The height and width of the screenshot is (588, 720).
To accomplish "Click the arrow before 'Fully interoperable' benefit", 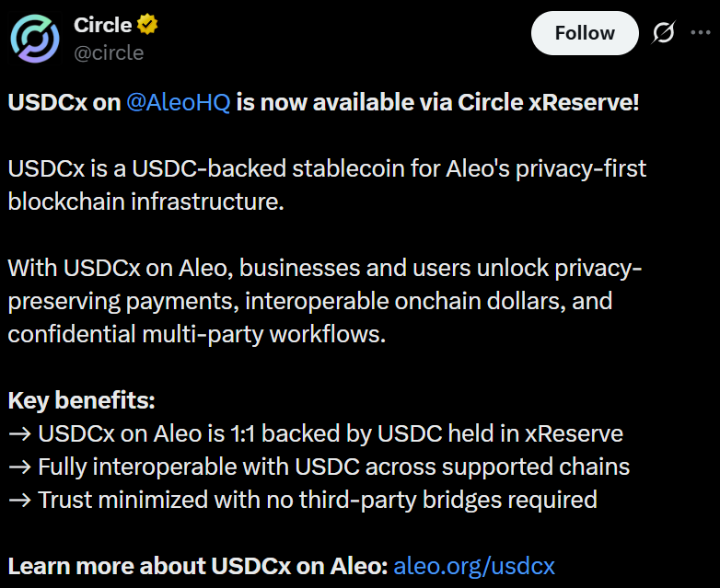I will [19, 467].
